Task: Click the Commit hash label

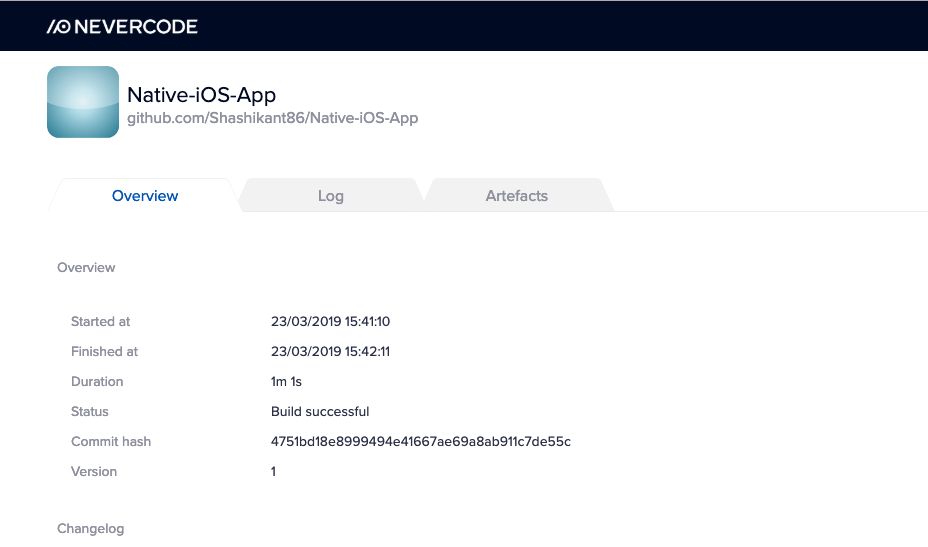Action: [x=111, y=442]
